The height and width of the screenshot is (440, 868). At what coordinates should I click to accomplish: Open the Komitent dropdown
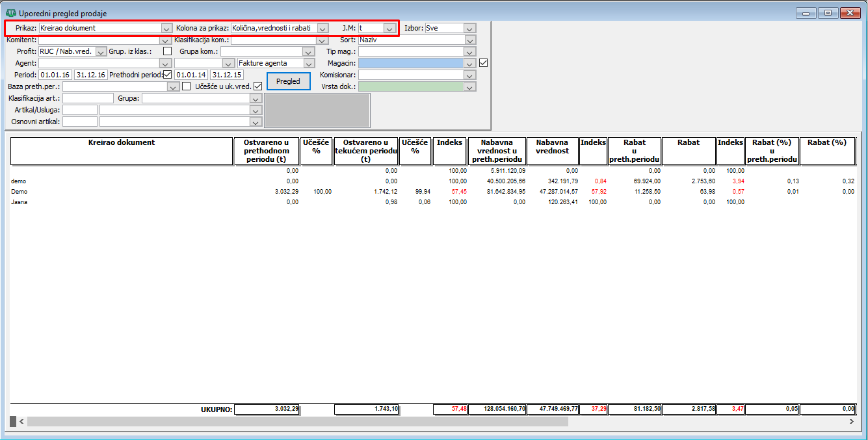click(165, 40)
